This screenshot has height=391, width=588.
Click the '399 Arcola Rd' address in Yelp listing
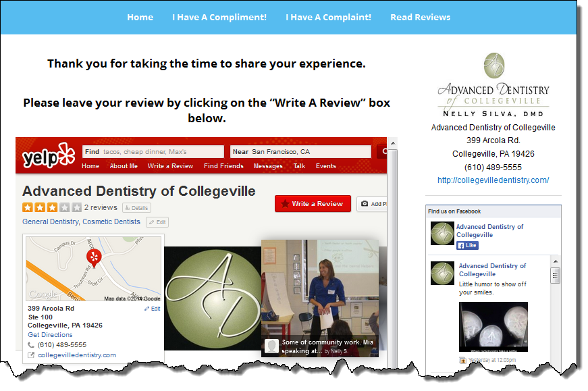[x=51, y=309]
